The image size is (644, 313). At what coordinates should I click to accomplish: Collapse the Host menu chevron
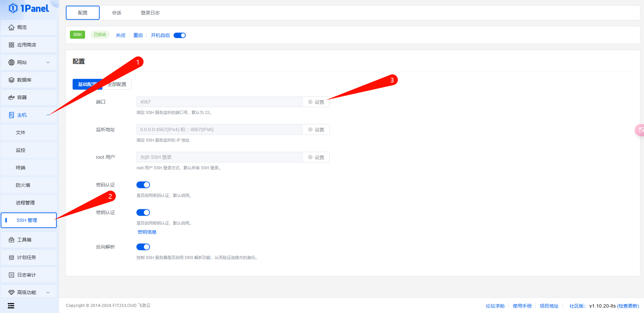click(x=48, y=115)
